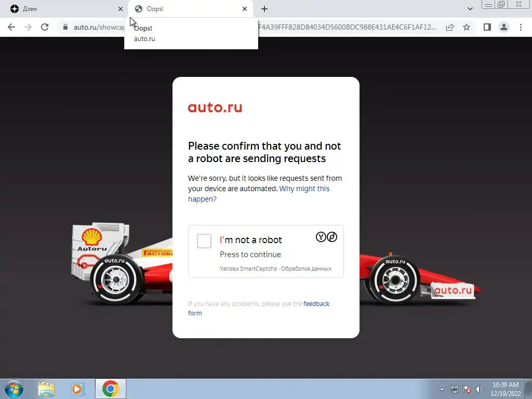Open the Why might this happen? link

pos(259,194)
